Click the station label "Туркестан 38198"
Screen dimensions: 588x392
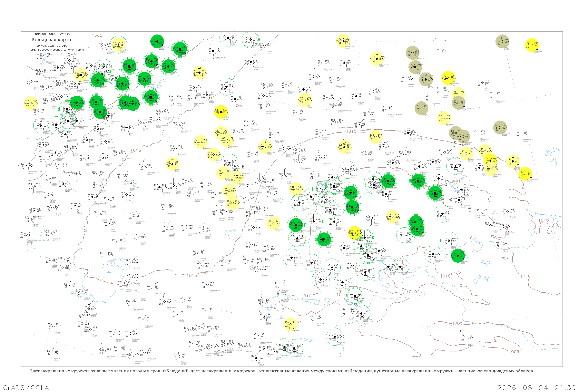tap(195, 337)
